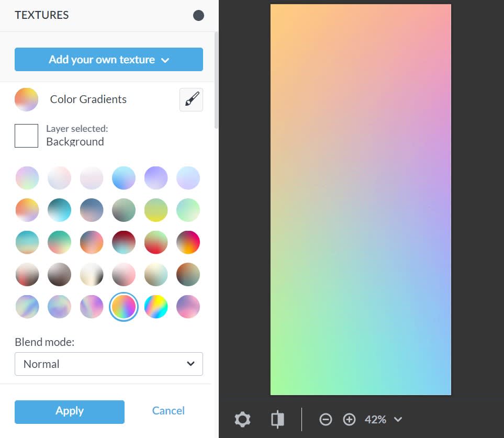The image size is (504, 438).
Task: Choose the green to coral gradient swatch
Action: (x=60, y=242)
